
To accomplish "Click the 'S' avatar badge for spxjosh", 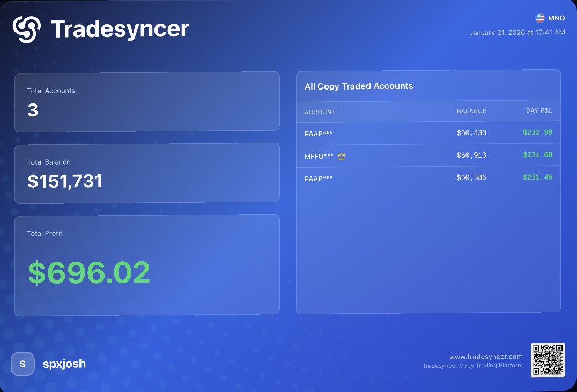I will click(x=23, y=364).
